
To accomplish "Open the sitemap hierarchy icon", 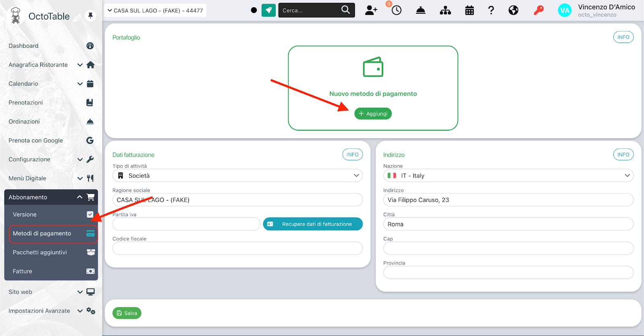I will click(445, 10).
